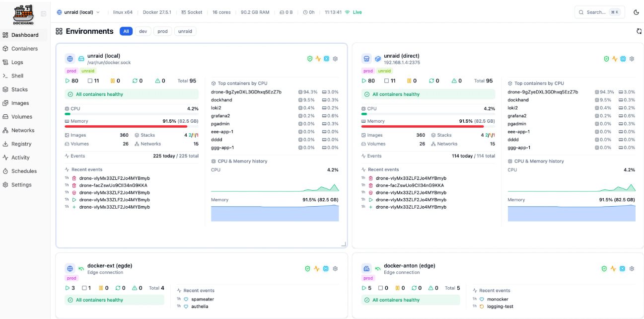Refresh environments with the reload icon

pyautogui.click(x=639, y=31)
